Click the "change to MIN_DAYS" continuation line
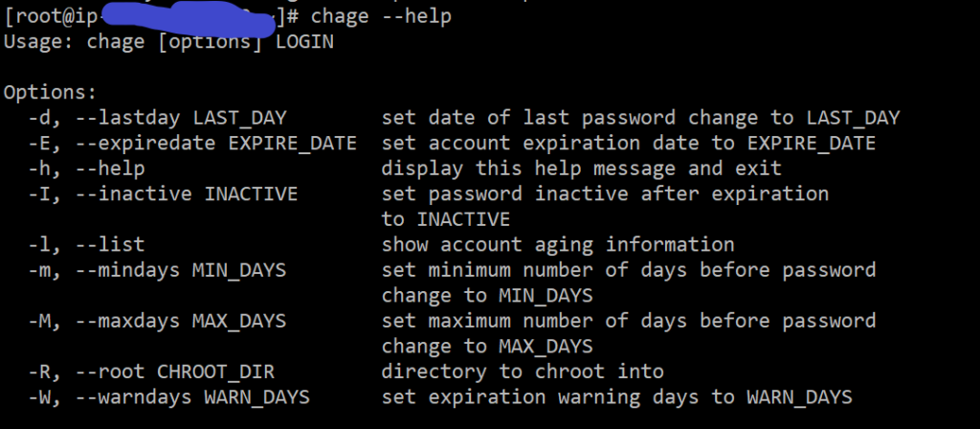The width and height of the screenshot is (980, 429). (x=487, y=296)
